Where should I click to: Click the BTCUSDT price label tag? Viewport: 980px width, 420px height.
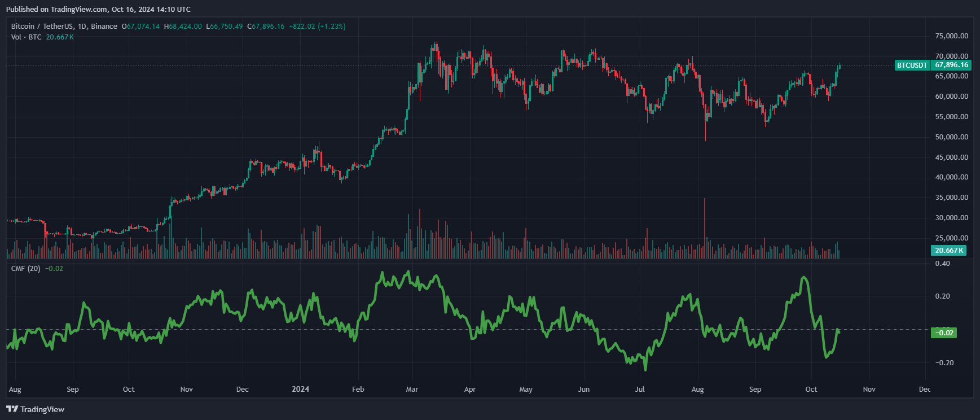click(x=912, y=65)
